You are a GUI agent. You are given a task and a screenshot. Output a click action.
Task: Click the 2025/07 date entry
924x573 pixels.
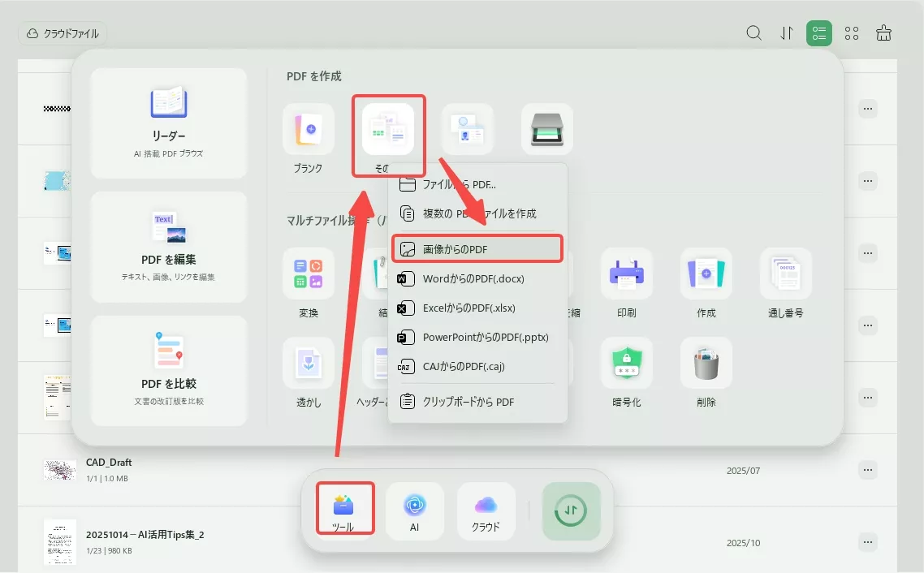pyautogui.click(x=743, y=471)
